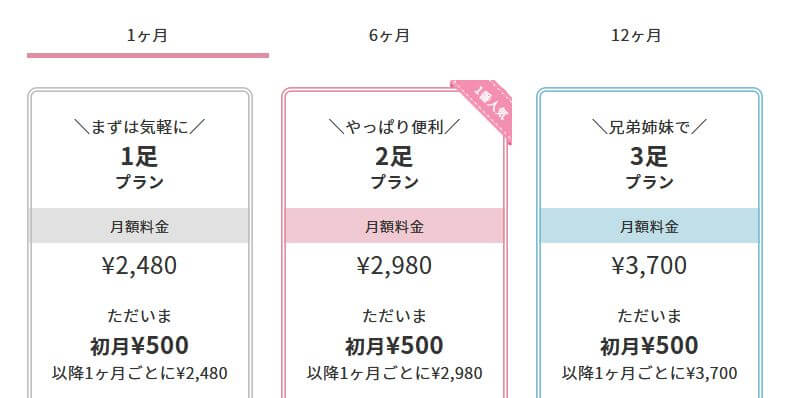Screen dimensions: 791x398
Task: Click the ¥2,480 monthly price
Action: [x=139, y=266]
